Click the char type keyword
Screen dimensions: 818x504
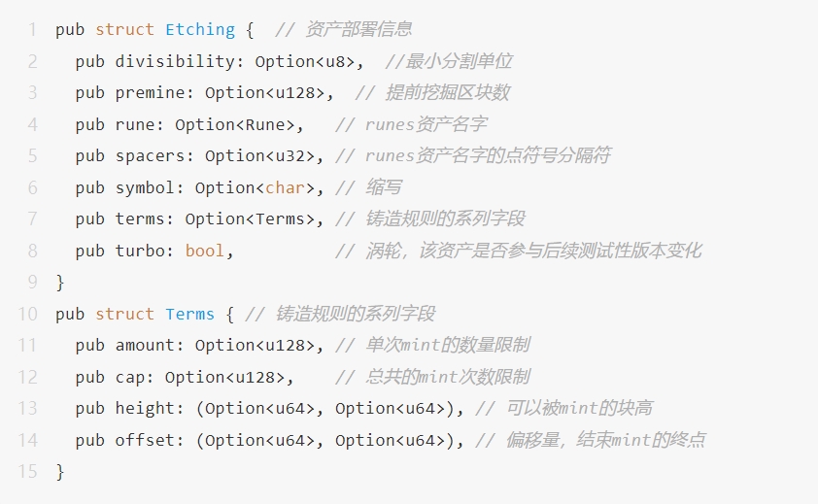point(285,187)
